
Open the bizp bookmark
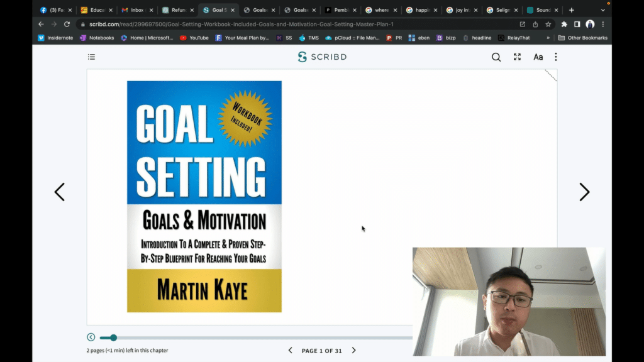pos(446,38)
